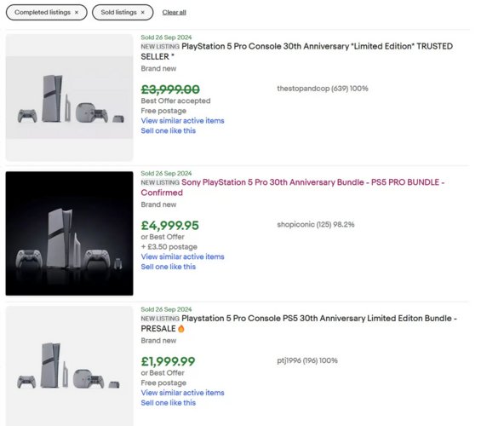Open the dark background PS5 Pro bundle thumbnail

click(70, 233)
